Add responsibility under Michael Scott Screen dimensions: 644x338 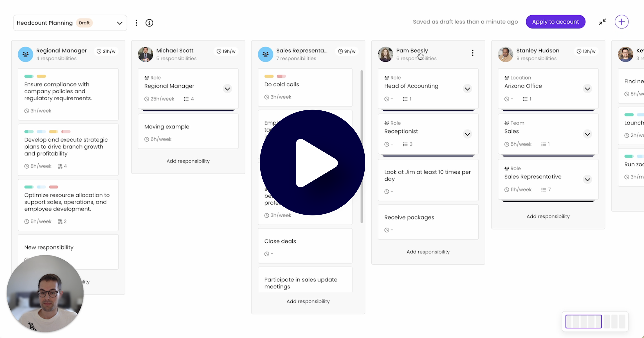(188, 161)
